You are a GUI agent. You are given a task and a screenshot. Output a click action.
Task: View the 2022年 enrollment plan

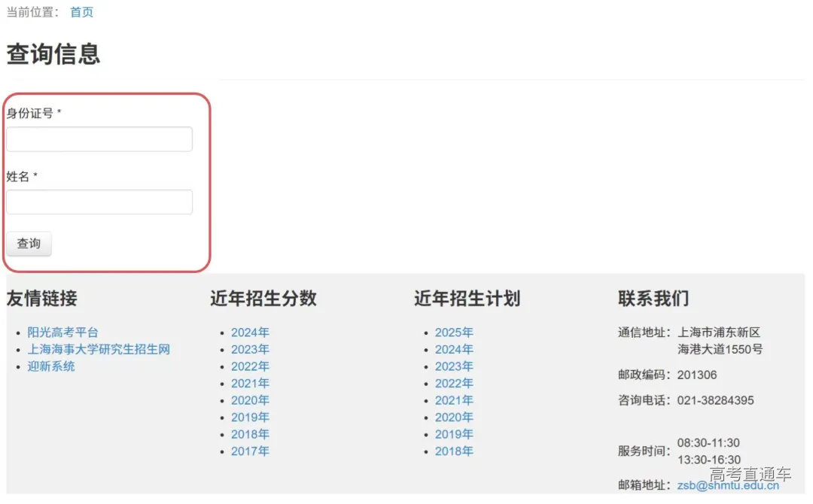click(454, 383)
